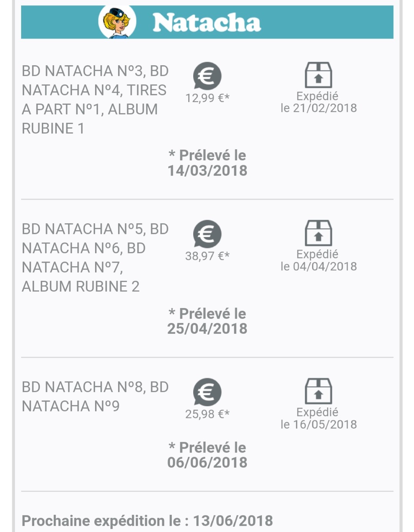Click the shipped box icon for 21/02/2018
414x532 pixels.
pyautogui.click(x=318, y=75)
